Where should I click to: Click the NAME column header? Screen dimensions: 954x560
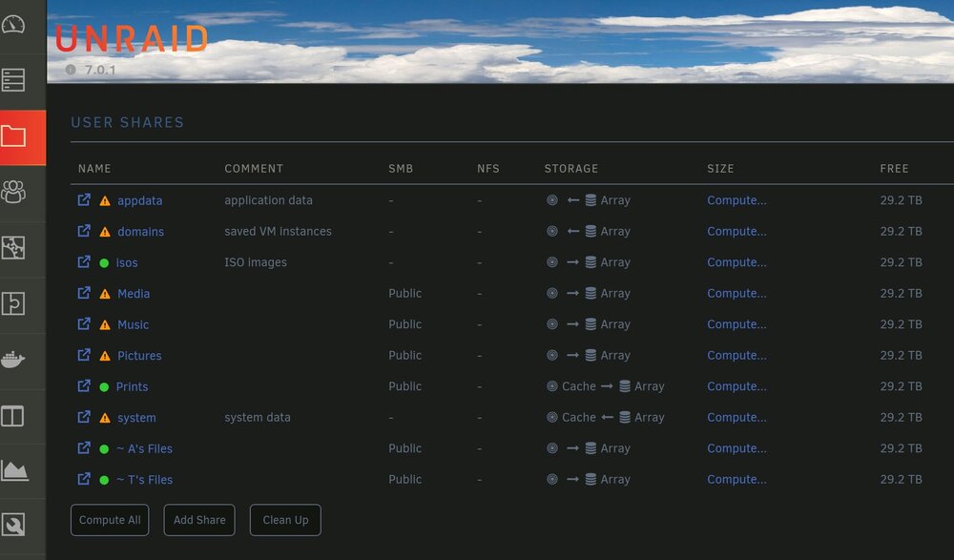94,169
